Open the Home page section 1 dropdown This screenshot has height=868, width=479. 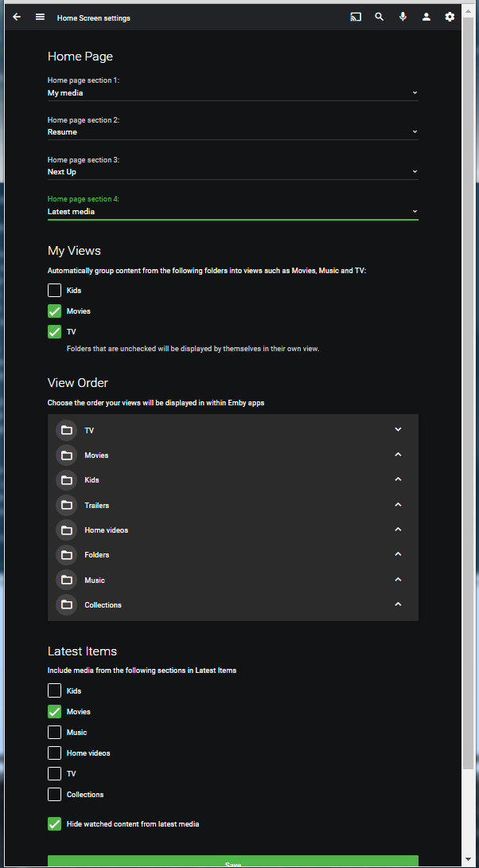[232, 92]
